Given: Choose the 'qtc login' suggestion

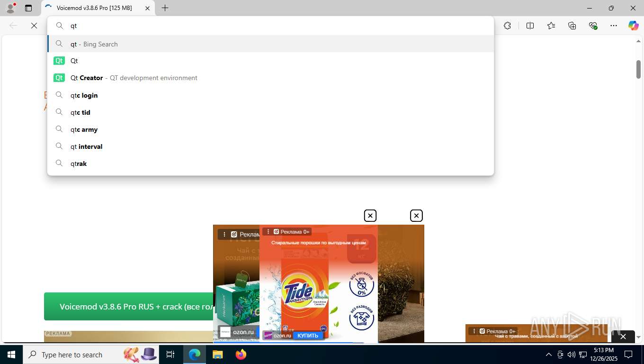Looking at the screenshot, I should pyautogui.click(x=270, y=95).
